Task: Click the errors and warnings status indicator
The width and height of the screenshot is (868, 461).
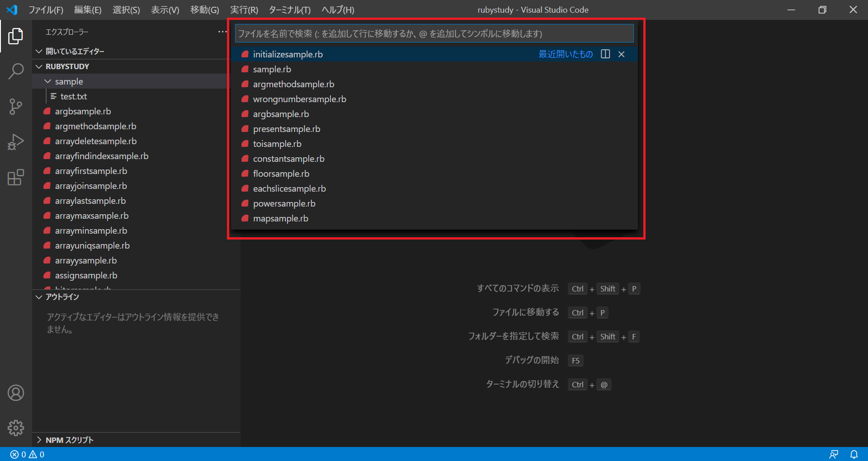Action: pyautogui.click(x=28, y=454)
